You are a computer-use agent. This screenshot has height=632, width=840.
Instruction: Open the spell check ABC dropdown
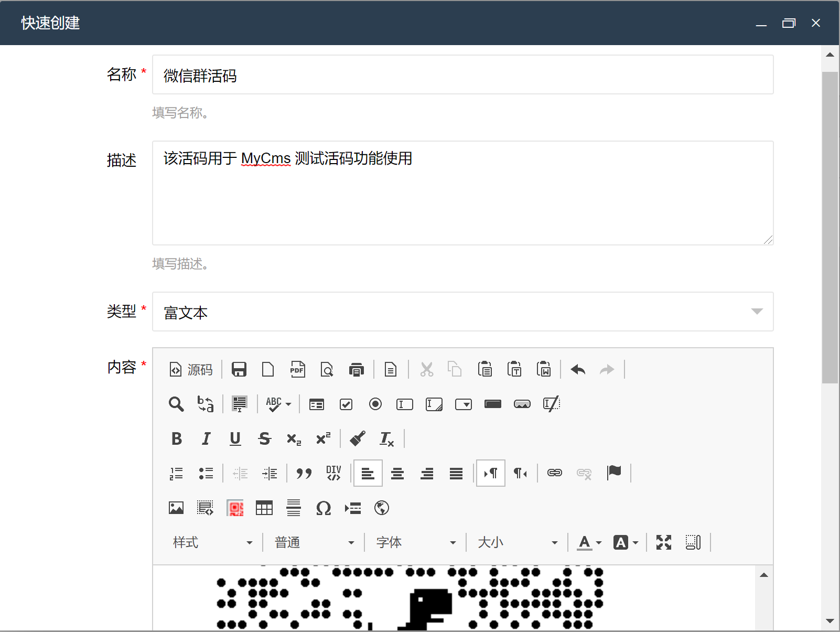278,404
